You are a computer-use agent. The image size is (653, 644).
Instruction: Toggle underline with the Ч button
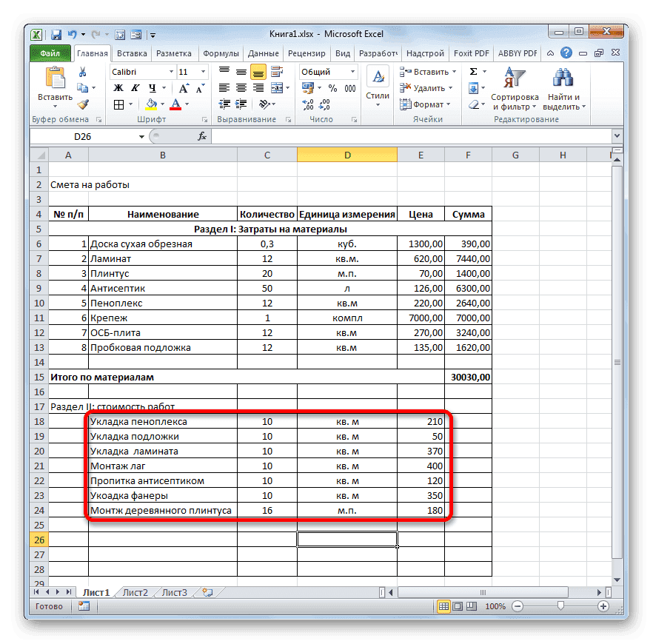pos(153,87)
